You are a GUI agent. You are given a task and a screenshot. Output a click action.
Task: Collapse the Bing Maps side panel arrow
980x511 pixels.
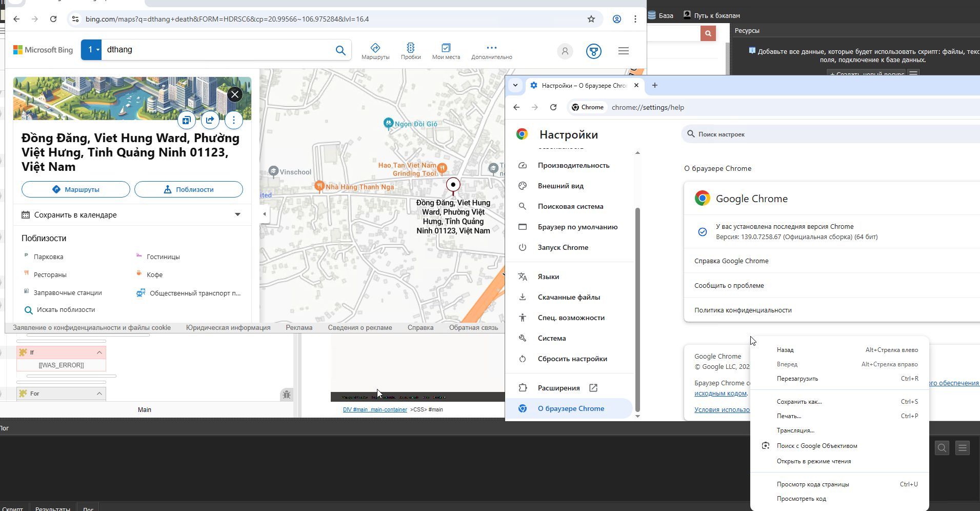(x=265, y=214)
